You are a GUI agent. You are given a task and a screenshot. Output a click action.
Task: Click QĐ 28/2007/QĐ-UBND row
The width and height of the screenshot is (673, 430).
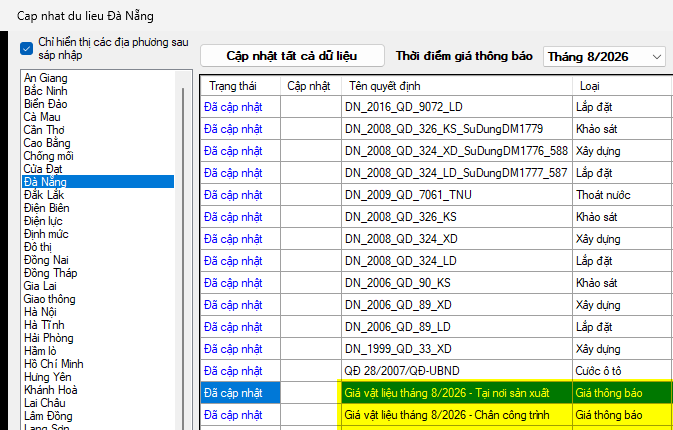[x=436, y=371]
